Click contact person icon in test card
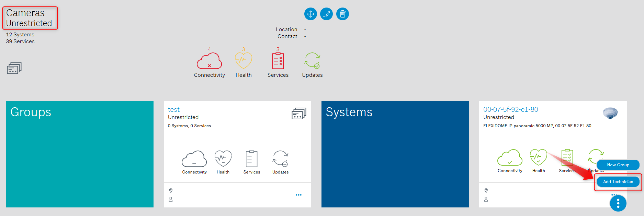The image size is (644, 216). tap(171, 199)
